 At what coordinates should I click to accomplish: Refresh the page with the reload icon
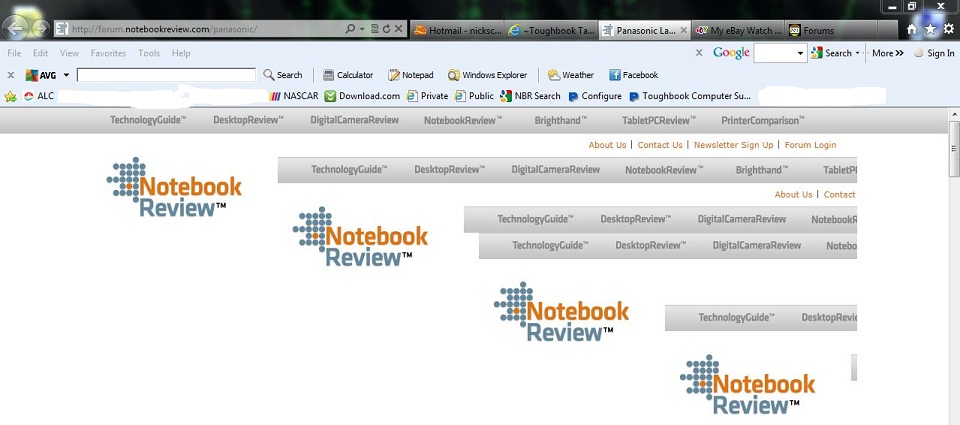pyautogui.click(x=386, y=29)
